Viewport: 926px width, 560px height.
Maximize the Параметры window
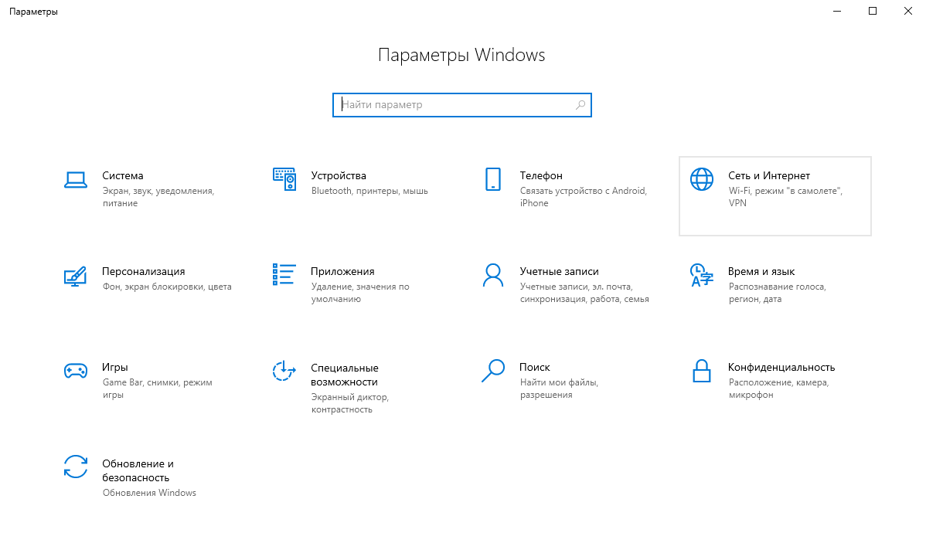click(x=873, y=11)
